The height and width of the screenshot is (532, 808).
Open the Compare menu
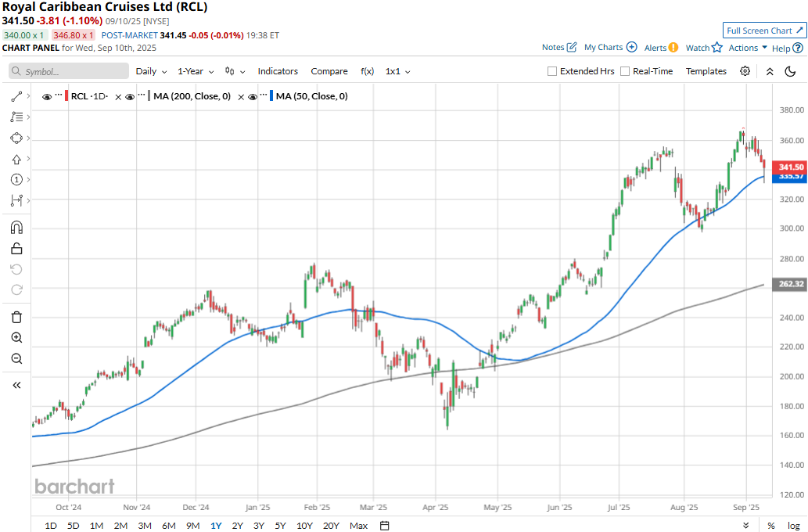tap(329, 71)
